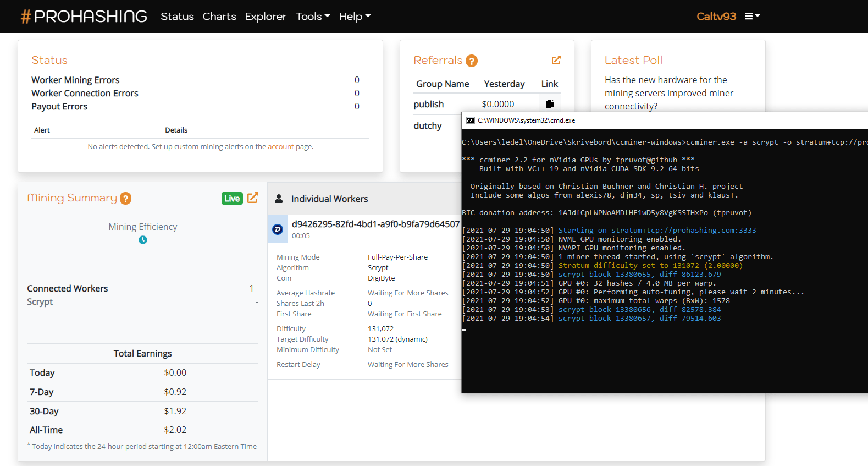Click the Referrals heading
This screenshot has width=868, height=466.
pos(438,60)
